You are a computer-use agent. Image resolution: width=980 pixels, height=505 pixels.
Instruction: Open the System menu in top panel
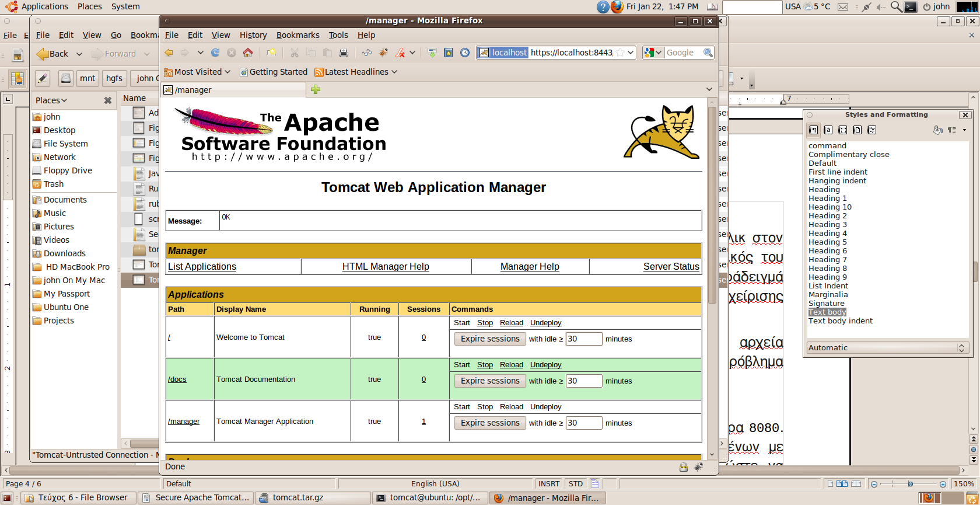(x=125, y=6)
